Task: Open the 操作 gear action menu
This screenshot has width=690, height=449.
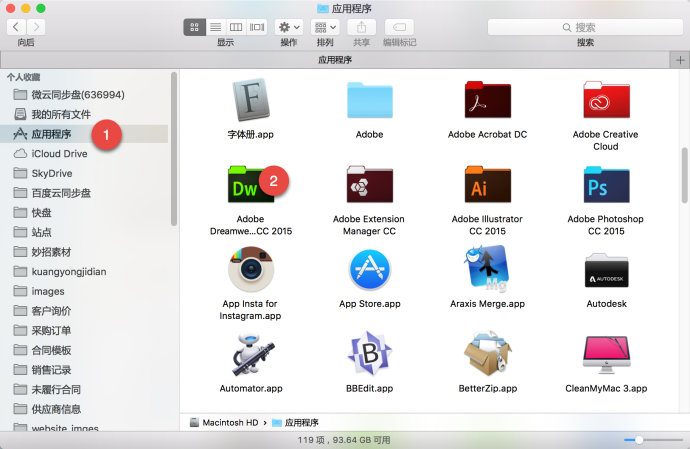Action: pyautogui.click(x=289, y=27)
